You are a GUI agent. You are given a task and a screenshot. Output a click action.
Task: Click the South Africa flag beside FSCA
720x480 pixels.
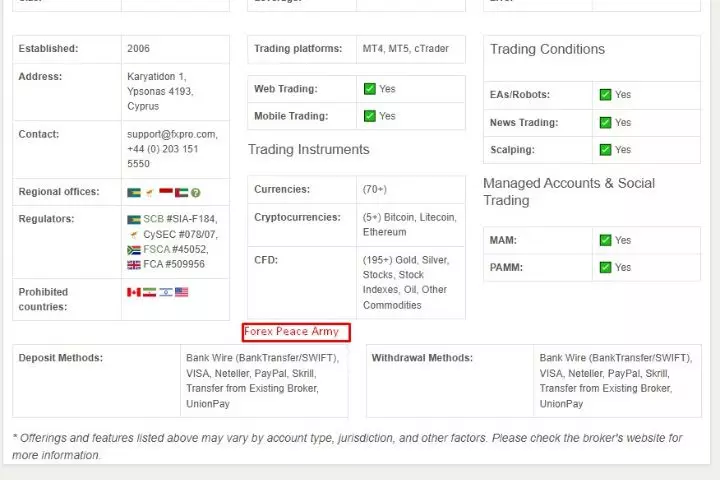pos(134,250)
